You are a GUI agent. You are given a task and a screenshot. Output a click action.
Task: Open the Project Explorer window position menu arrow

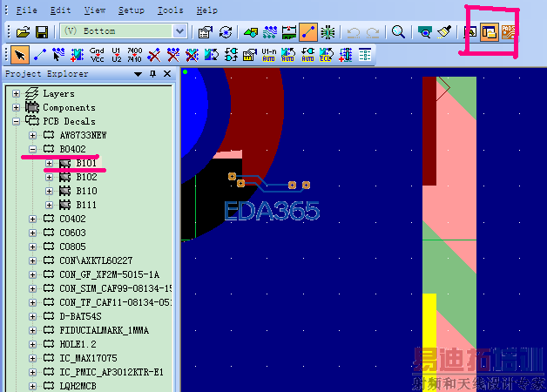[138, 74]
